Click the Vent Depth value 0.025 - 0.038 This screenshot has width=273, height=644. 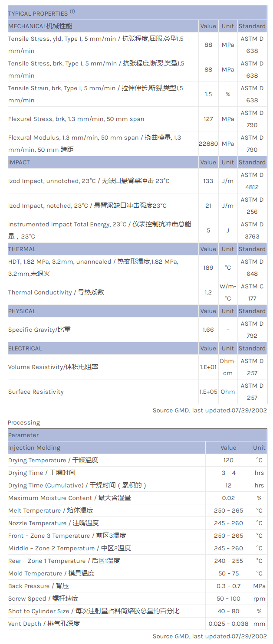pyautogui.click(x=228, y=624)
